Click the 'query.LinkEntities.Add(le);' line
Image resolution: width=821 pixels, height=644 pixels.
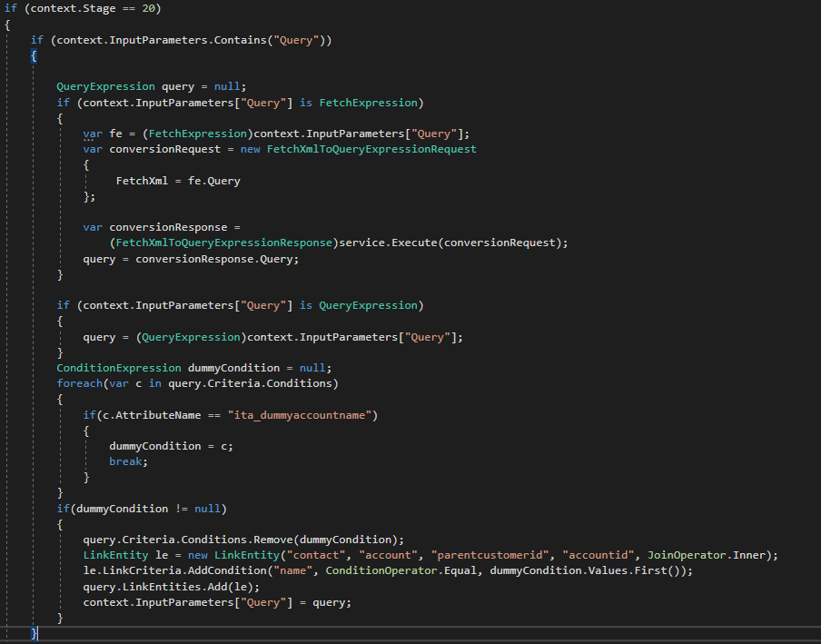pyautogui.click(x=172, y=587)
